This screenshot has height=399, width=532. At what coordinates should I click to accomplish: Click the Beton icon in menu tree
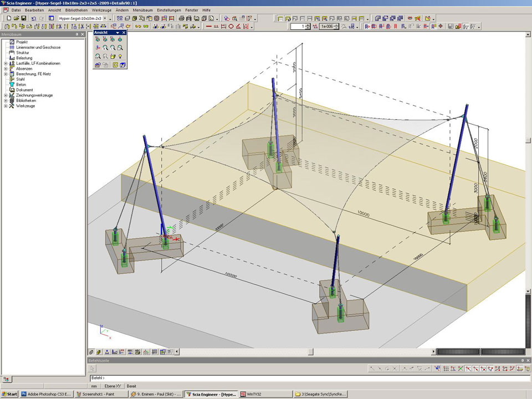(12, 84)
